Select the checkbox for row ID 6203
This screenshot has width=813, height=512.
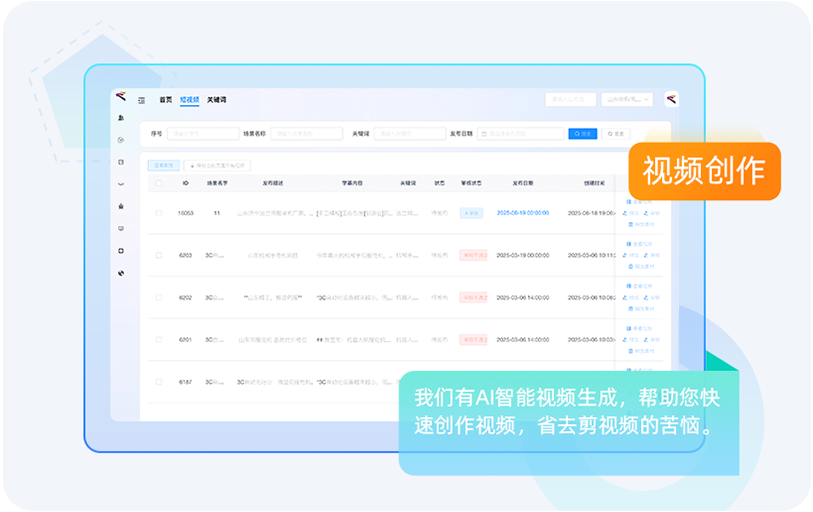(158, 255)
